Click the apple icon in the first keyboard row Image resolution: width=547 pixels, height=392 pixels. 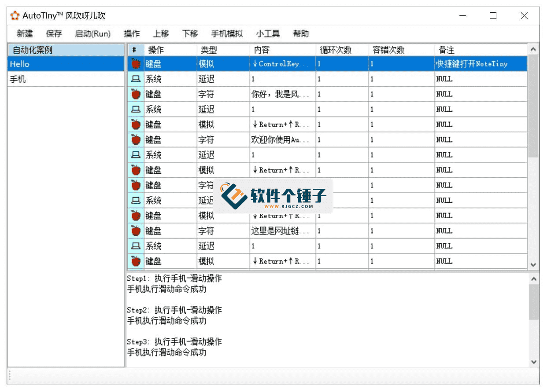[x=136, y=64]
